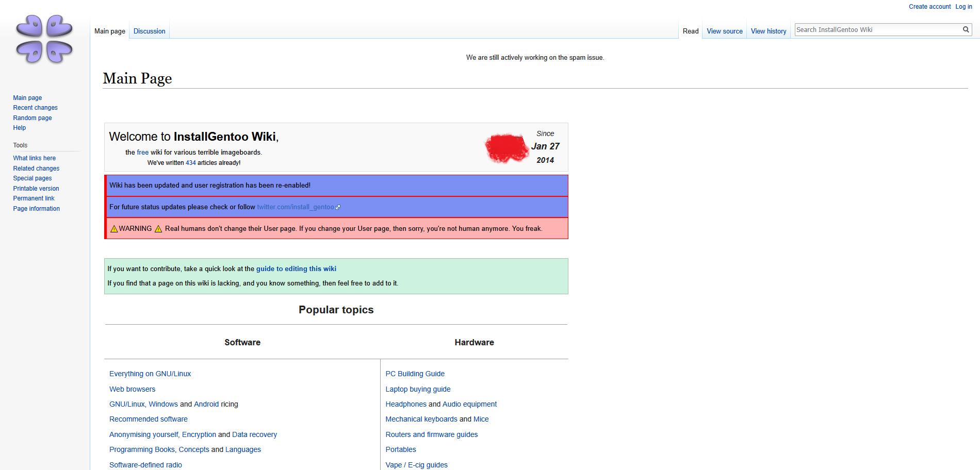
Task: Click the warning triangle before WARNING
Action: pos(114,229)
